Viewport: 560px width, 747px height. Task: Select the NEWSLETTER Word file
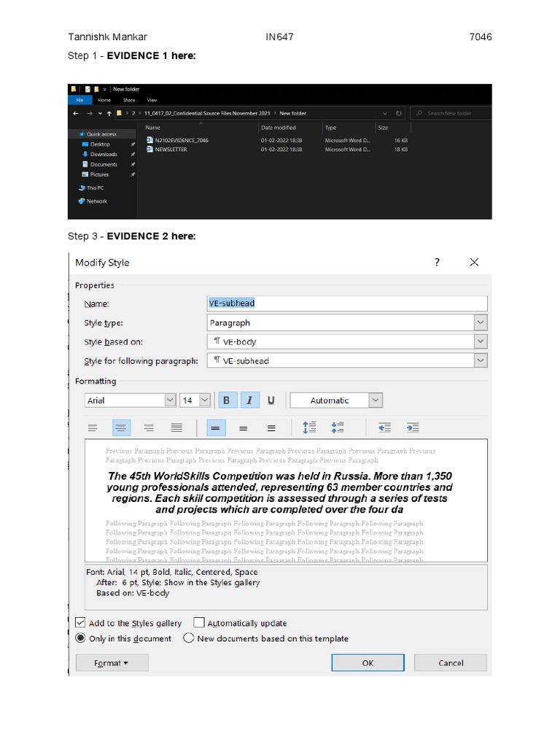(x=167, y=149)
